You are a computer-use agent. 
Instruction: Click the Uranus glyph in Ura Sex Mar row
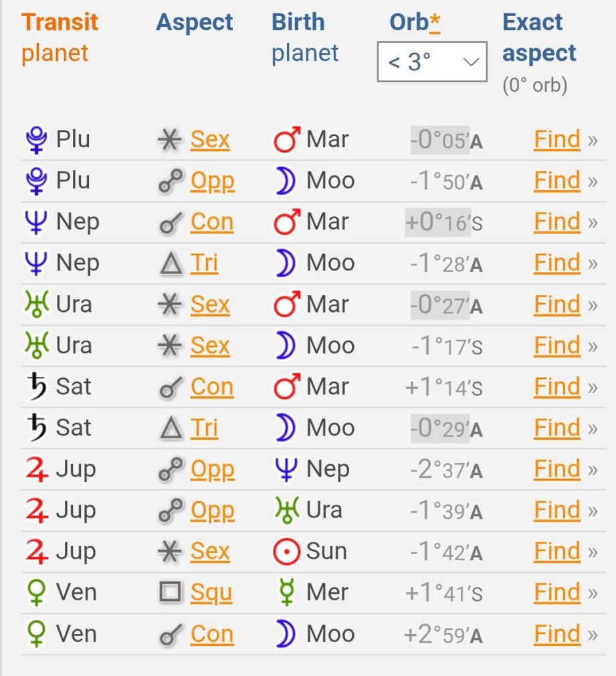[x=34, y=305]
